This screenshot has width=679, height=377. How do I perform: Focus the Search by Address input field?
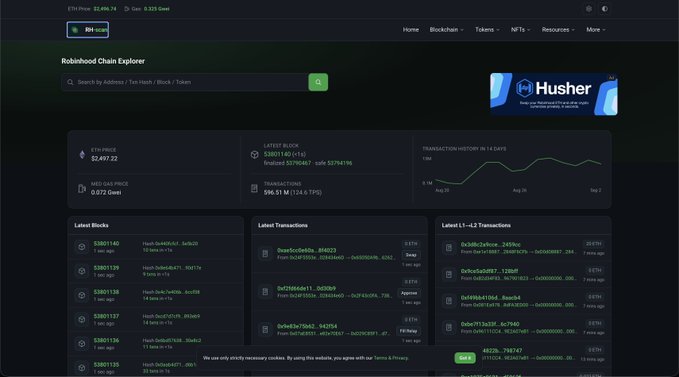click(x=185, y=82)
